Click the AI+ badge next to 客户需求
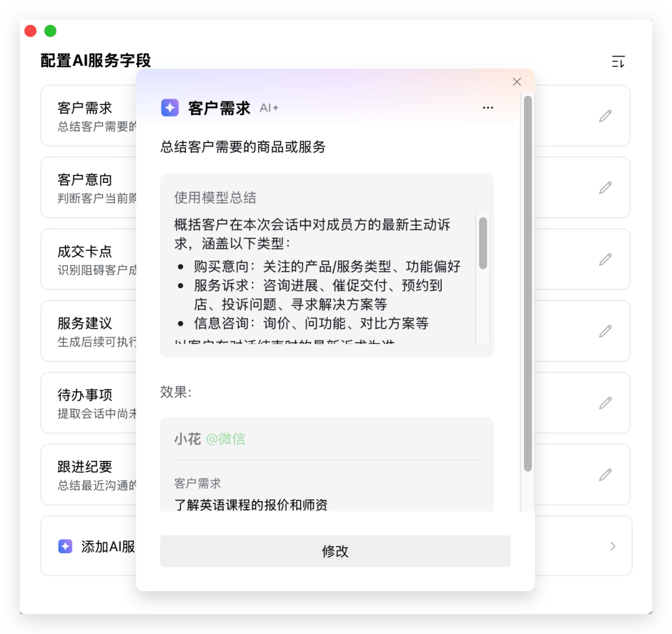The height and width of the screenshot is (634, 672). pos(269,108)
